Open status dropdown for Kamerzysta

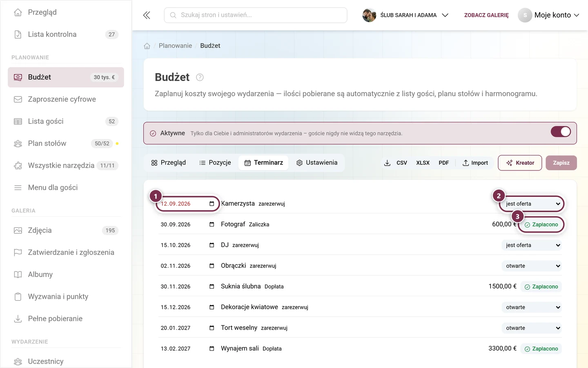coord(532,204)
